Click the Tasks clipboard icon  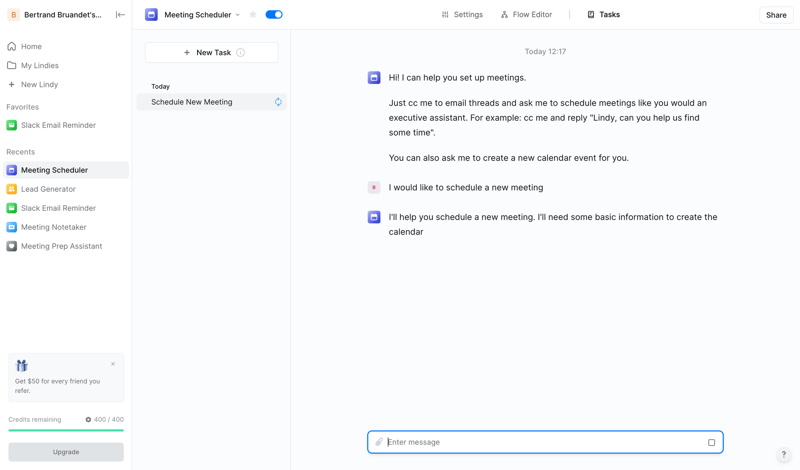[591, 15]
